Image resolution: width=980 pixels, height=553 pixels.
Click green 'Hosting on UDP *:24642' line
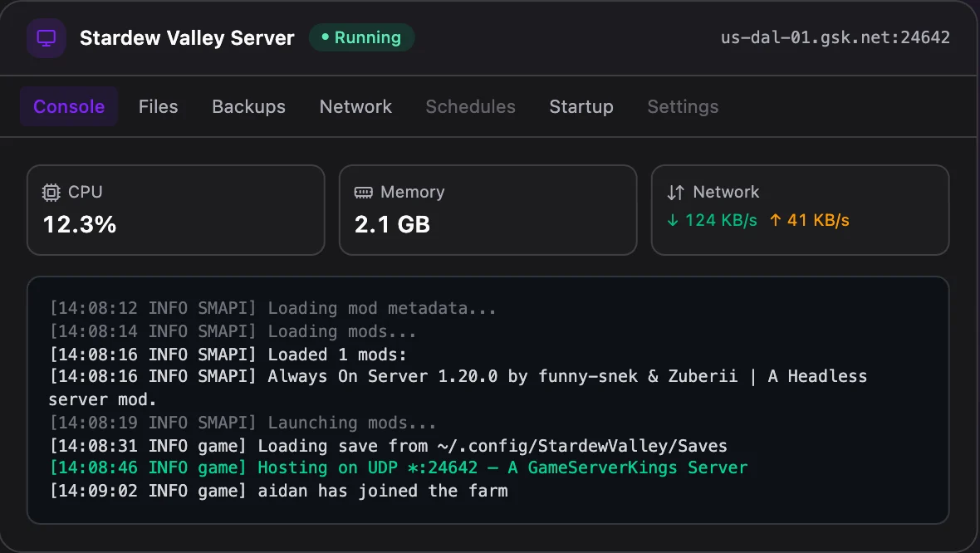click(x=398, y=467)
